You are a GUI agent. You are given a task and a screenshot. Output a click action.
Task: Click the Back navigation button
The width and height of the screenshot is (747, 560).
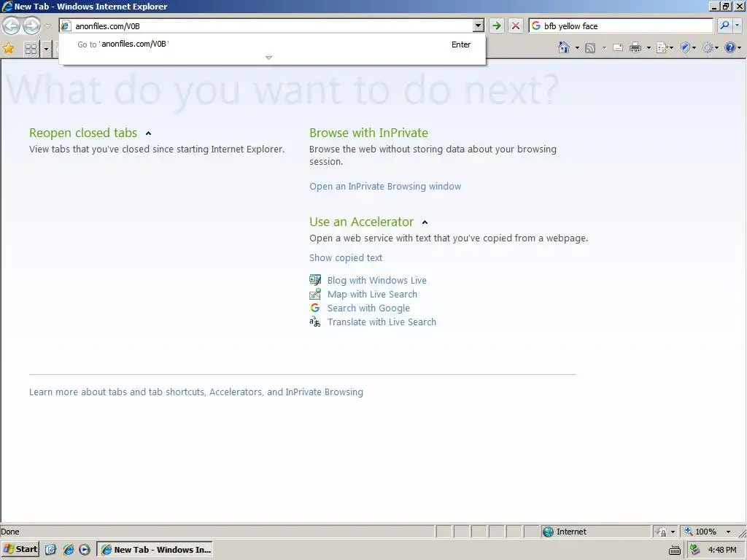coord(12,26)
